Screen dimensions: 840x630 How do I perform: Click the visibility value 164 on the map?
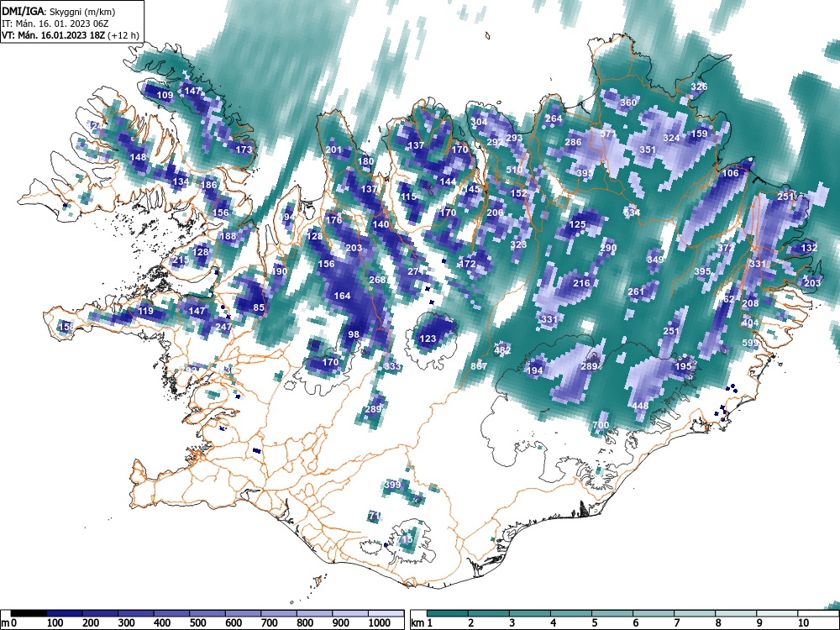pyautogui.click(x=342, y=296)
